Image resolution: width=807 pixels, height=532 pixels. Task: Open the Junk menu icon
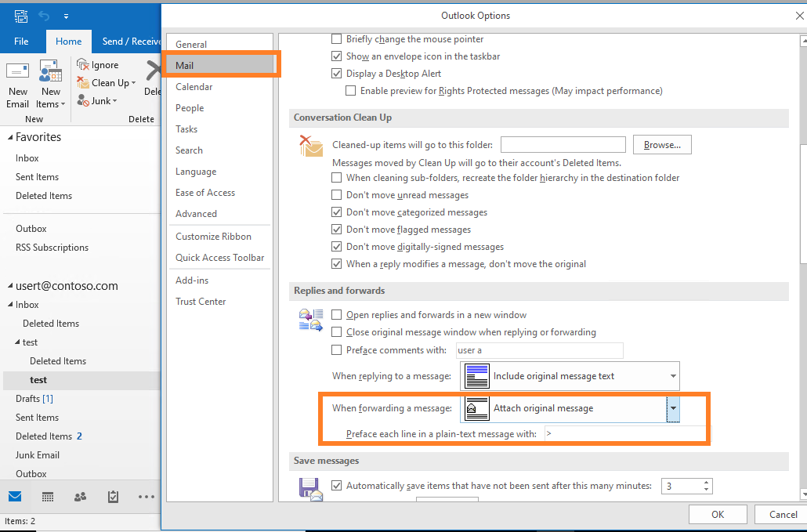pos(83,100)
